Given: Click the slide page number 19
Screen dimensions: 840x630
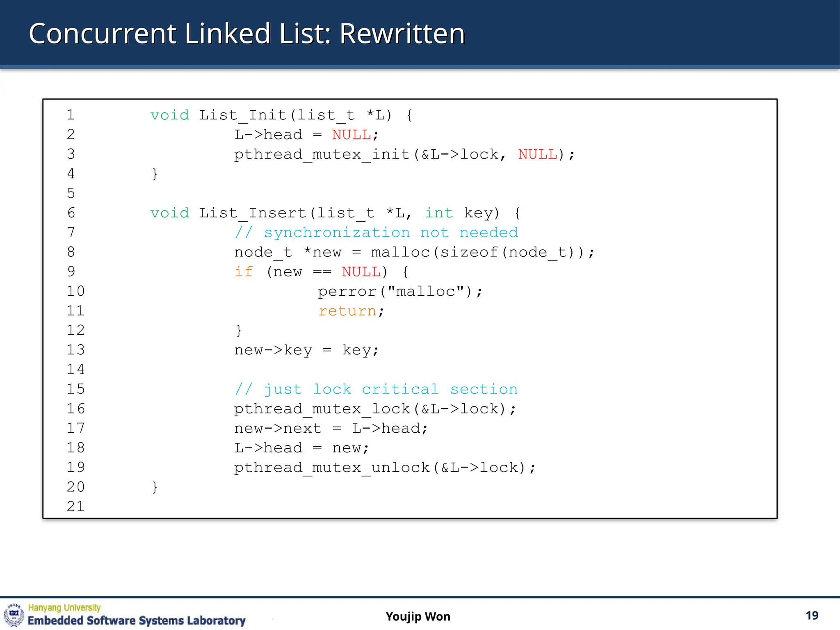Looking at the screenshot, I should (x=812, y=616).
